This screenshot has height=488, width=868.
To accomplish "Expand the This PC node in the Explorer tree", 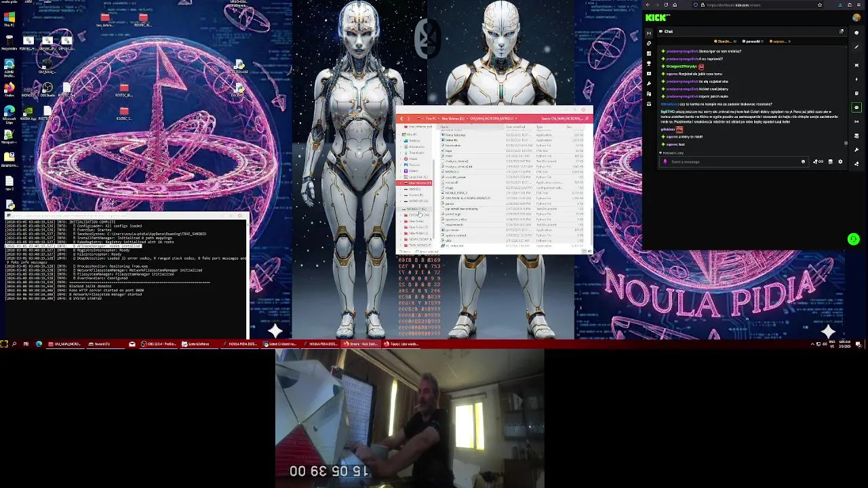I will point(399,134).
